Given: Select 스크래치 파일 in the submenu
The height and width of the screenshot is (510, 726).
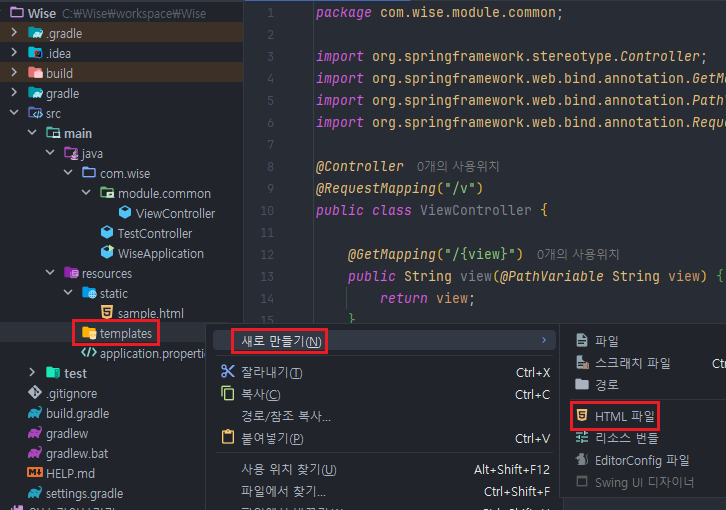Looking at the screenshot, I should [x=632, y=363].
